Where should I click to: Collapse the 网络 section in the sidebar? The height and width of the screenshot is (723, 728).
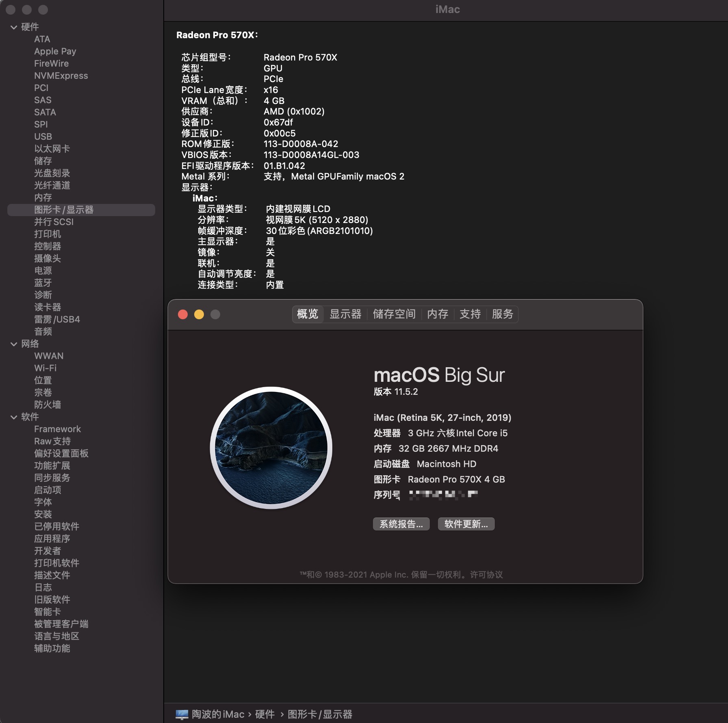(14, 344)
